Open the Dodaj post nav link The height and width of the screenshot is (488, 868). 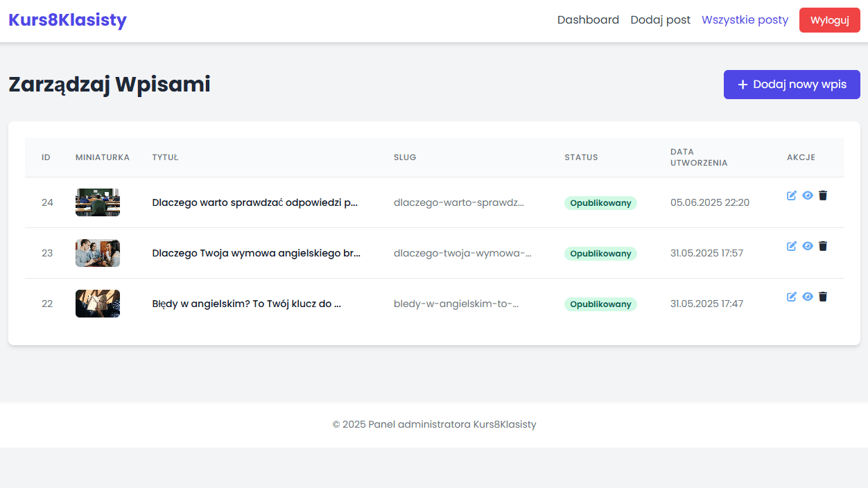660,20
